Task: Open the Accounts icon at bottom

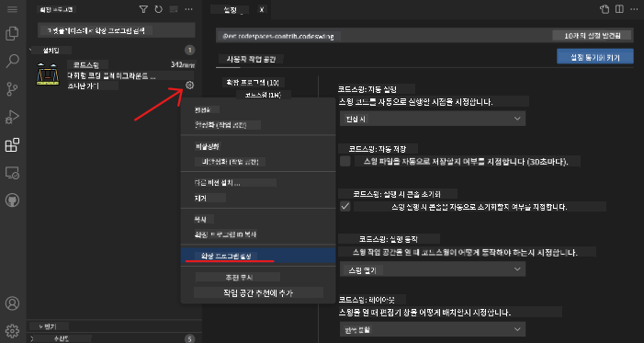Action: pos(12,303)
